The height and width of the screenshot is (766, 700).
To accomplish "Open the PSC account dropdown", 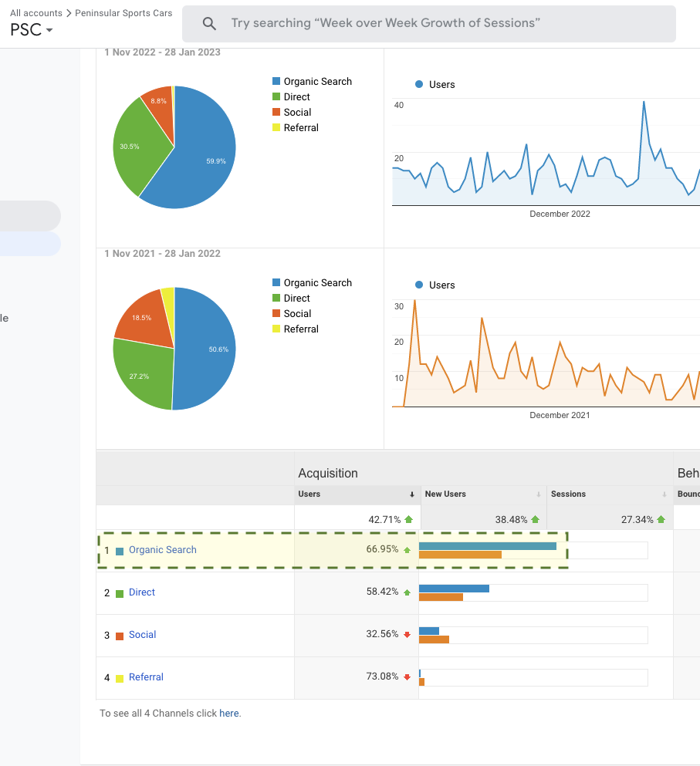I will click(x=32, y=30).
